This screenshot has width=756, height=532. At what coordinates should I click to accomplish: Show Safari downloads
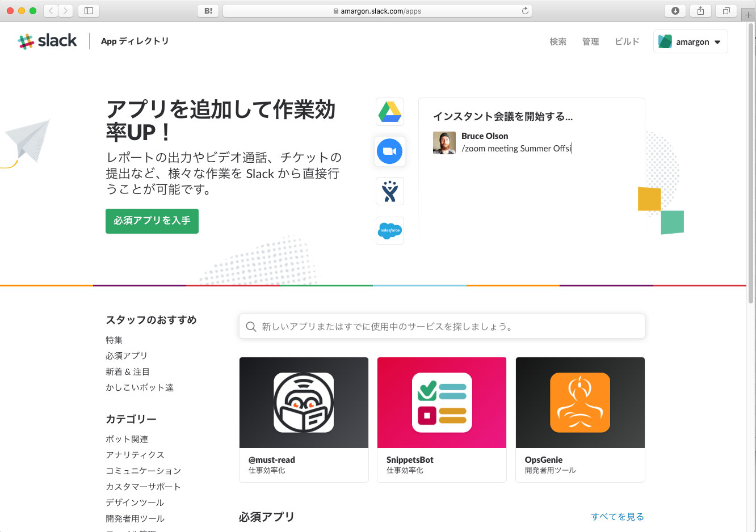(675, 10)
